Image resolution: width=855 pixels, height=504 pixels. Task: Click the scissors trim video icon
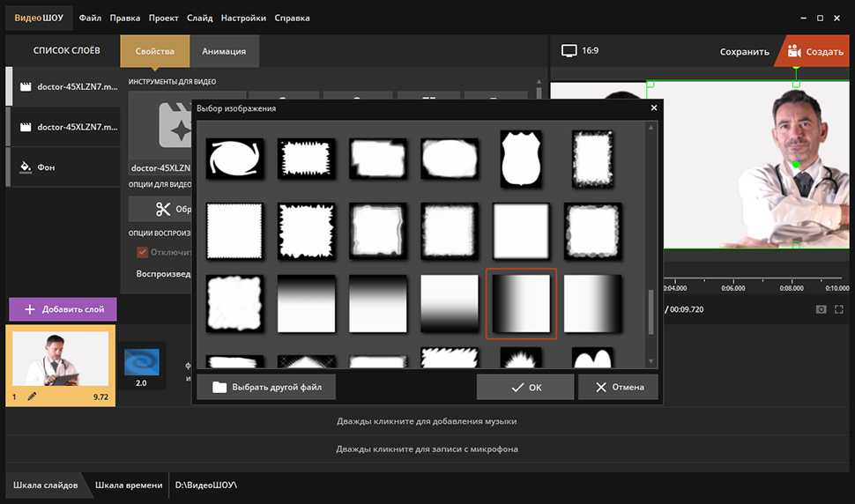(x=162, y=209)
